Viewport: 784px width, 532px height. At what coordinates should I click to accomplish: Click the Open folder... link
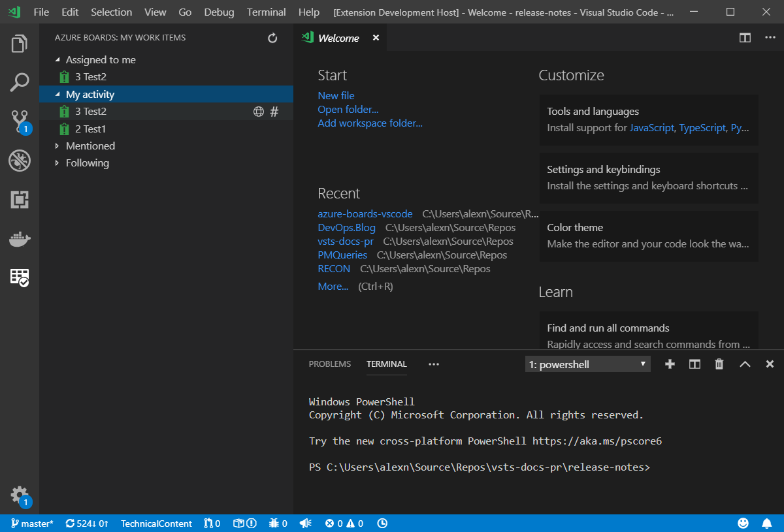coord(348,109)
